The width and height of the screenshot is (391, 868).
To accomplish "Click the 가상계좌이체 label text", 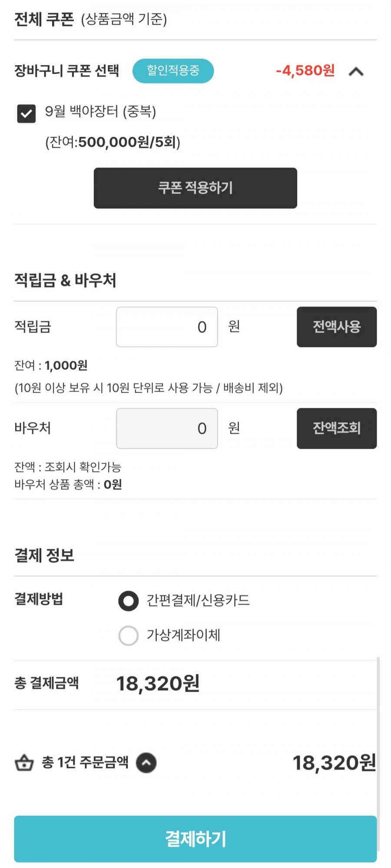I will pos(183,635).
